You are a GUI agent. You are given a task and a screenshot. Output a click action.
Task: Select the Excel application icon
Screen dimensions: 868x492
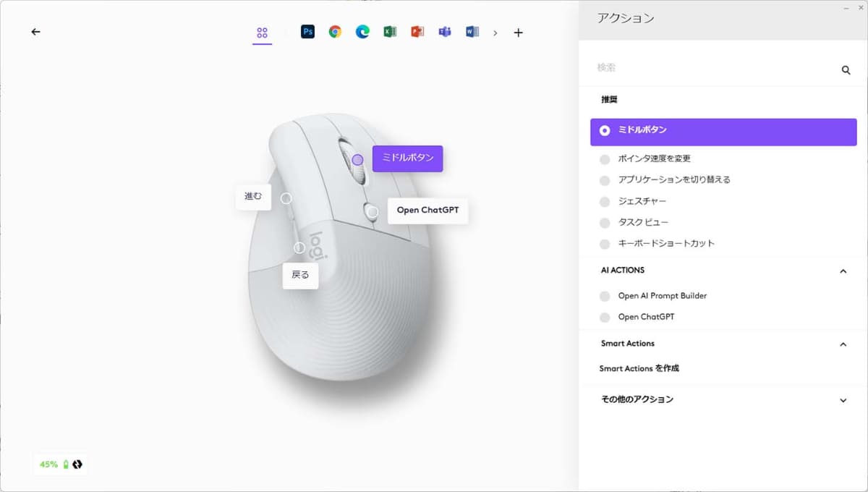[x=389, y=32]
